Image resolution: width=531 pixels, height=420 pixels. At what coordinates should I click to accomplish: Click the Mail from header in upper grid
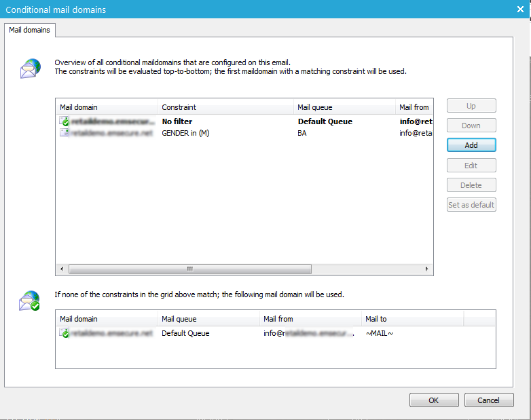pyautogui.click(x=414, y=107)
